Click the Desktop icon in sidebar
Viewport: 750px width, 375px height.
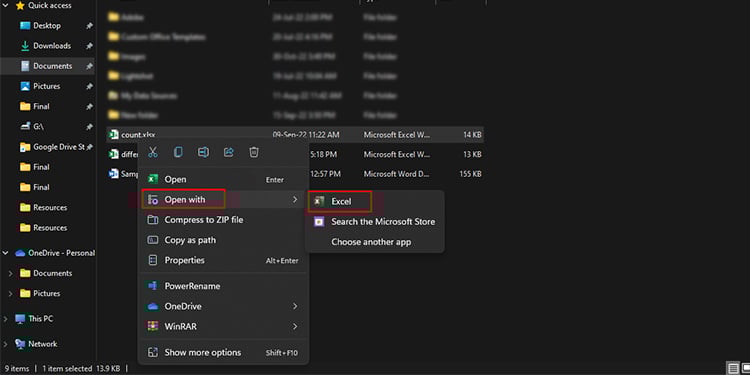point(25,26)
